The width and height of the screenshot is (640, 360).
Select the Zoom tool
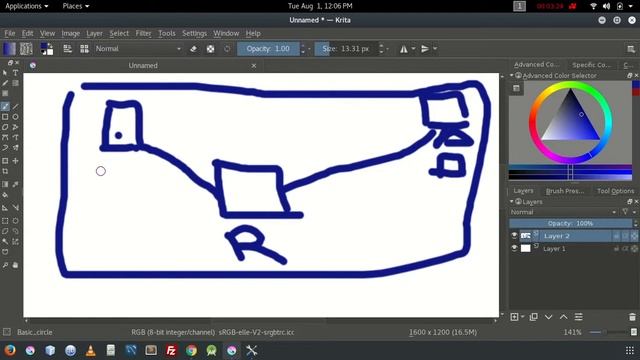5,265
